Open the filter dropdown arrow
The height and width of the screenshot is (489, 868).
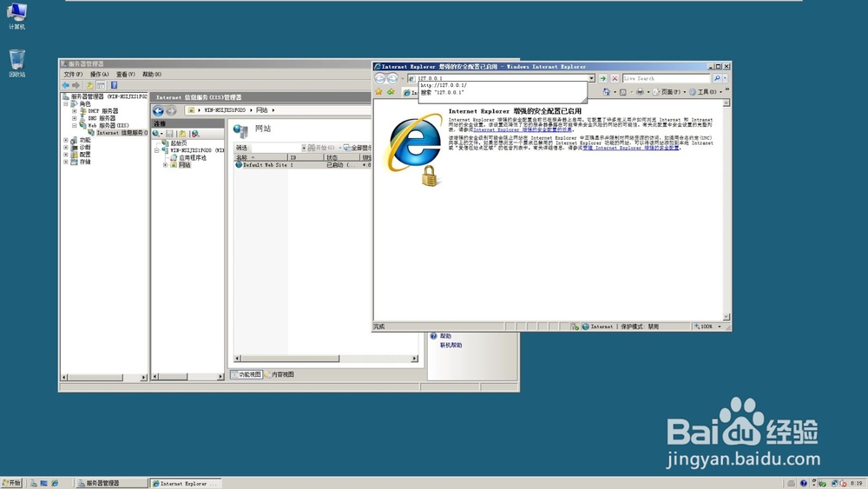[303, 148]
